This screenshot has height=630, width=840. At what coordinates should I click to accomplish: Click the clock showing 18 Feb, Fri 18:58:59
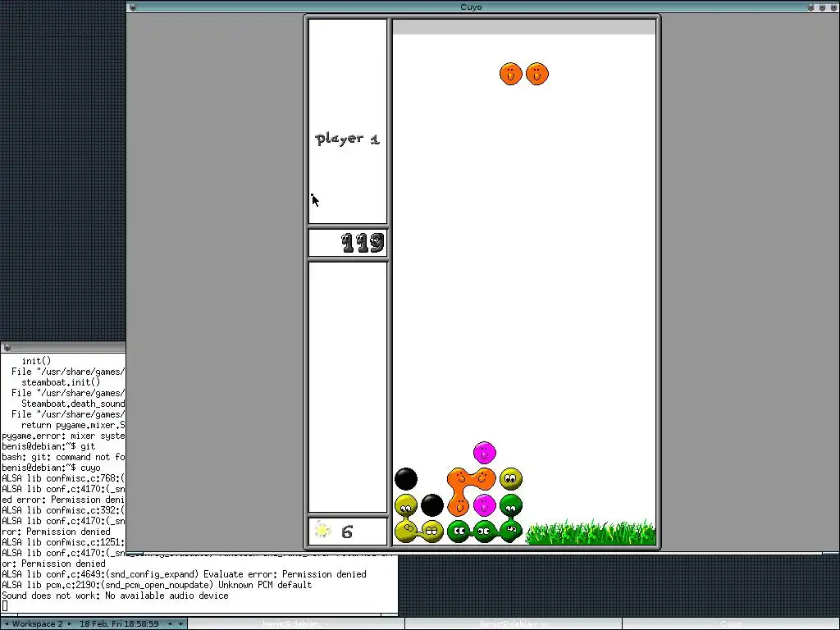pyautogui.click(x=119, y=623)
